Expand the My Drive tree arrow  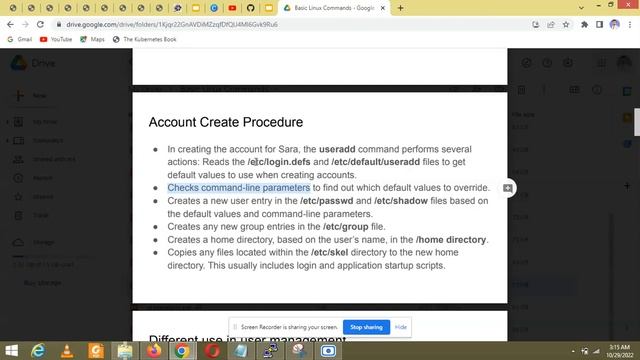tap(7, 122)
